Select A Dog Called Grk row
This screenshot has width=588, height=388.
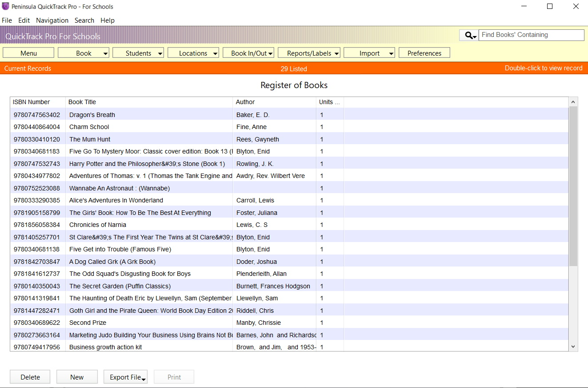(289, 262)
